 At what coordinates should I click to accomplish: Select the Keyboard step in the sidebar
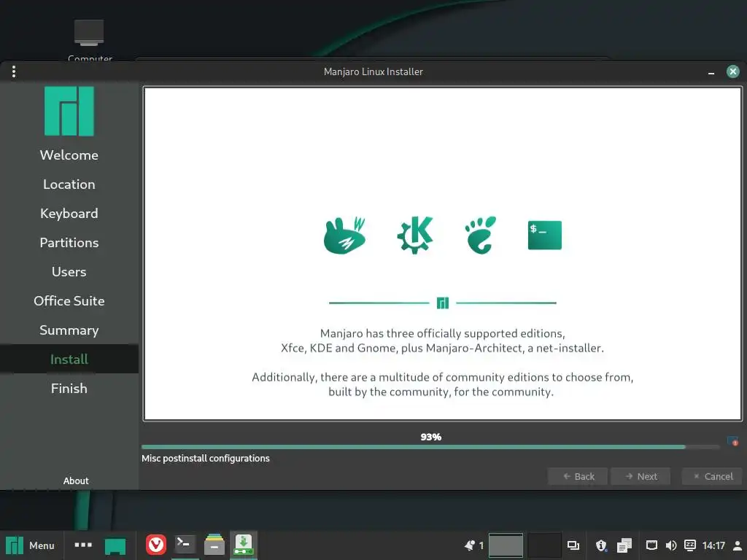pyautogui.click(x=69, y=214)
